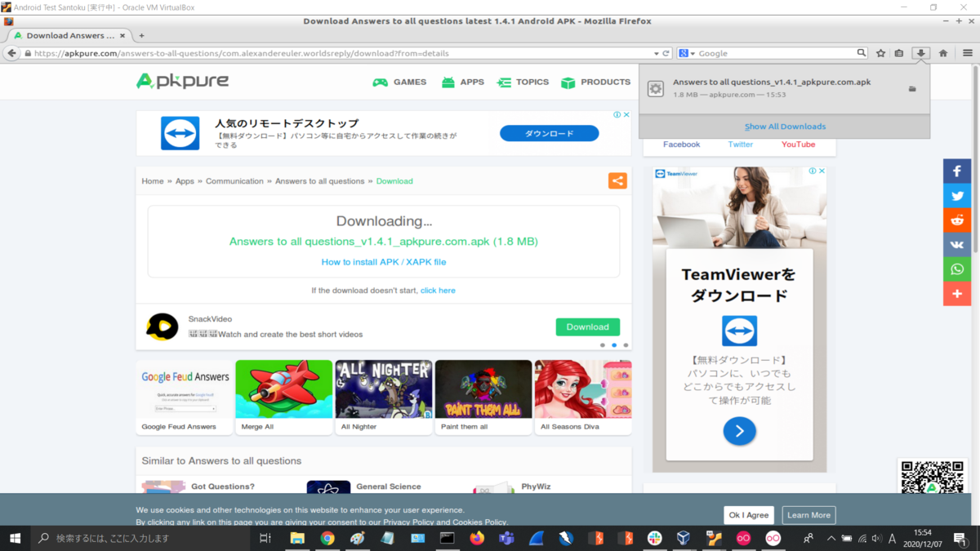
Task: Open the TOPICS navigation menu
Action: click(x=523, y=82)
